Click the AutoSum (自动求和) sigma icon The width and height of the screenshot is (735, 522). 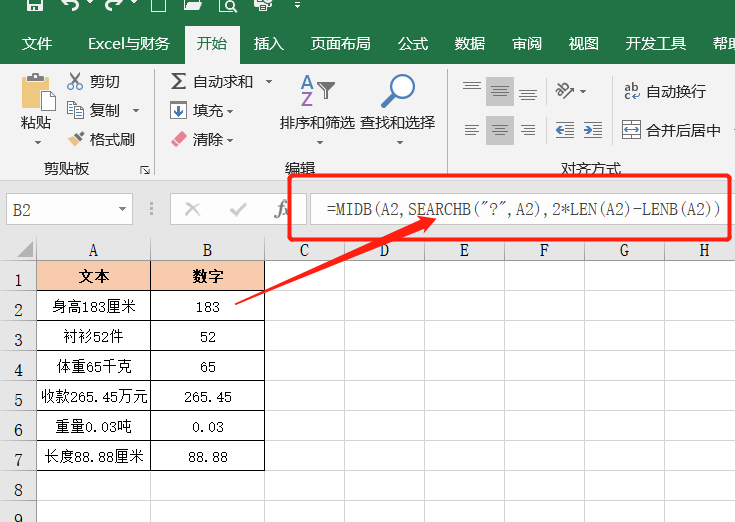[x=179, y=81]
